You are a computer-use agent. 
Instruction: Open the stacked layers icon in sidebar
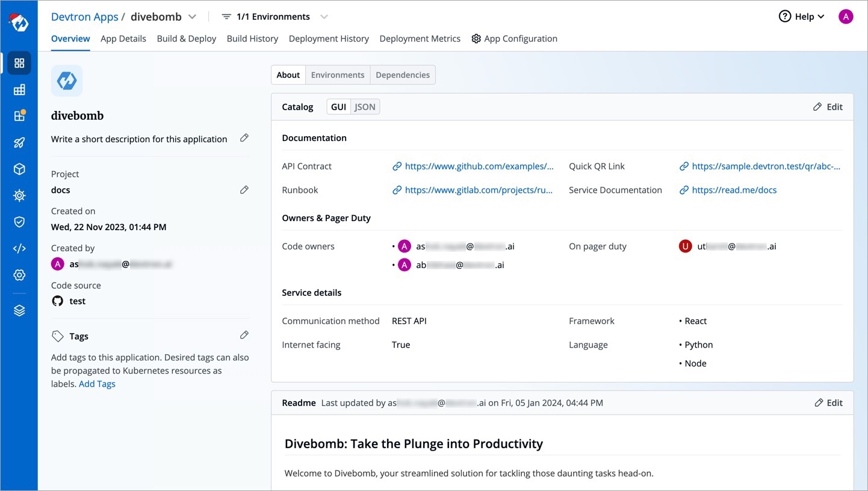[x=19, y=311]
